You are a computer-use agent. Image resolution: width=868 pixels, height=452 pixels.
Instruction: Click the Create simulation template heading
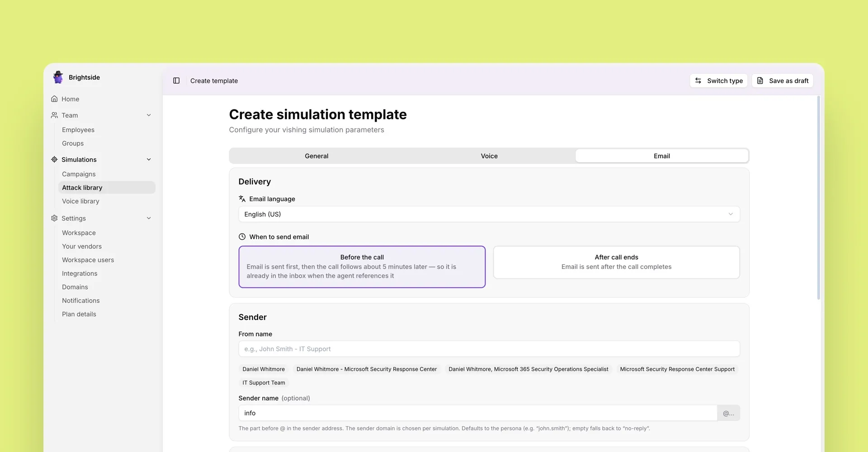pos(318,114)
